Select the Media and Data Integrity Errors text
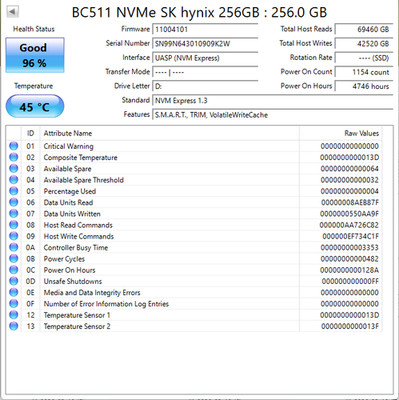The image size is (399, 400). point(92,293)
